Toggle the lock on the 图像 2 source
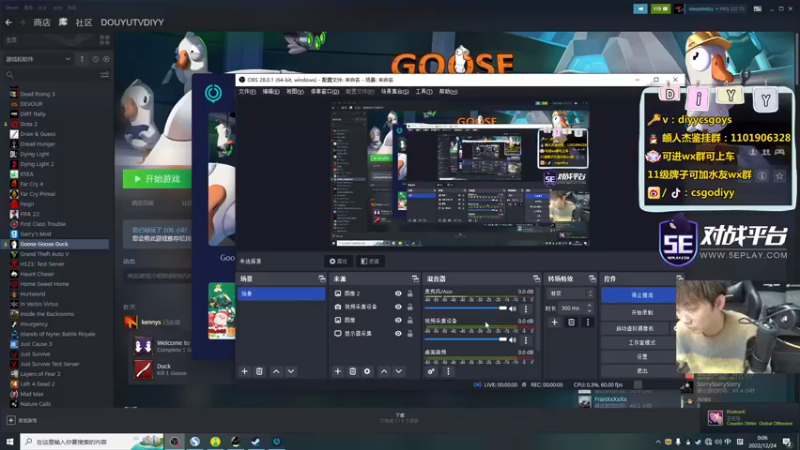Viewport: 800px width, 450px height. (x=410, y=293)
